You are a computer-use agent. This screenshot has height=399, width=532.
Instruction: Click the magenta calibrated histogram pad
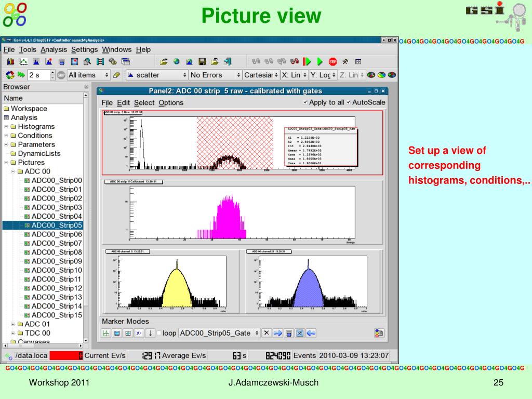(242, 212)
